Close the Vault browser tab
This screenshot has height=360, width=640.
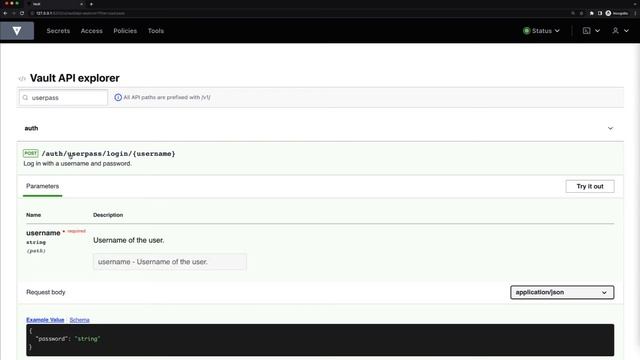tap(81, 4)
